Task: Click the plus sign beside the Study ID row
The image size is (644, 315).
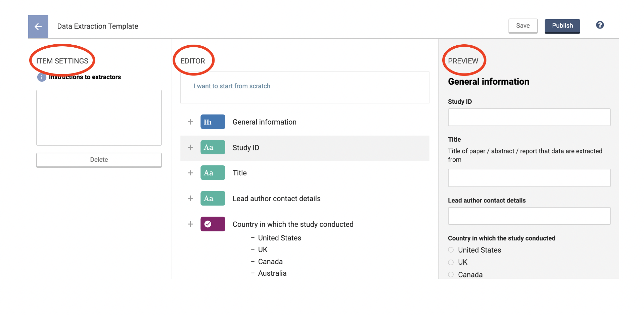Action: (190, 147)
